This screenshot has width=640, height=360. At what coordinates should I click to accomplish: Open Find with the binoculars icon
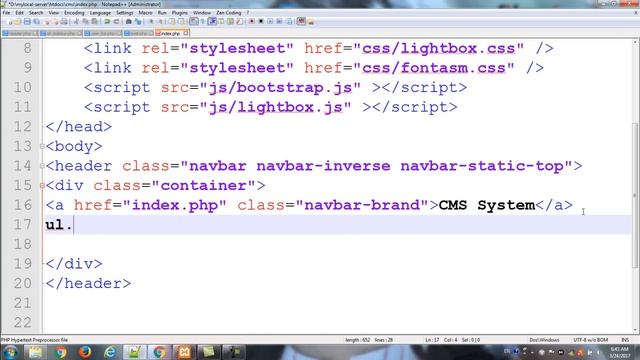pos(128,21)
